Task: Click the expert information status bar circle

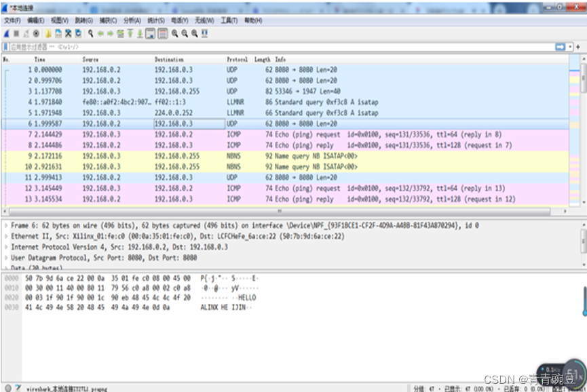Action: [8, 388]
